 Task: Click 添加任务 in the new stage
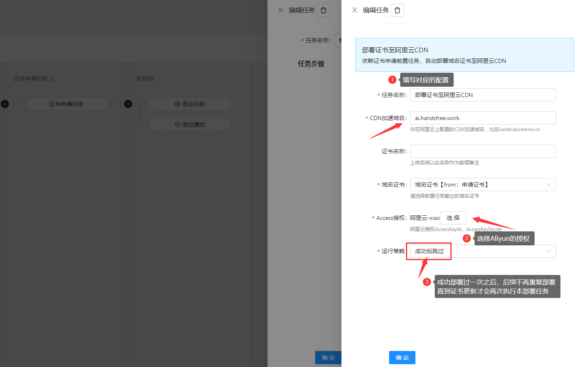coord(190,104)
